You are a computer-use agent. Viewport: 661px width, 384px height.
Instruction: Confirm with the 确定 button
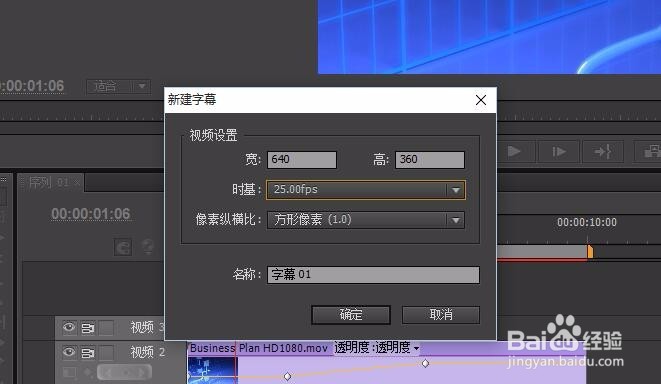(x=351, y=314)
